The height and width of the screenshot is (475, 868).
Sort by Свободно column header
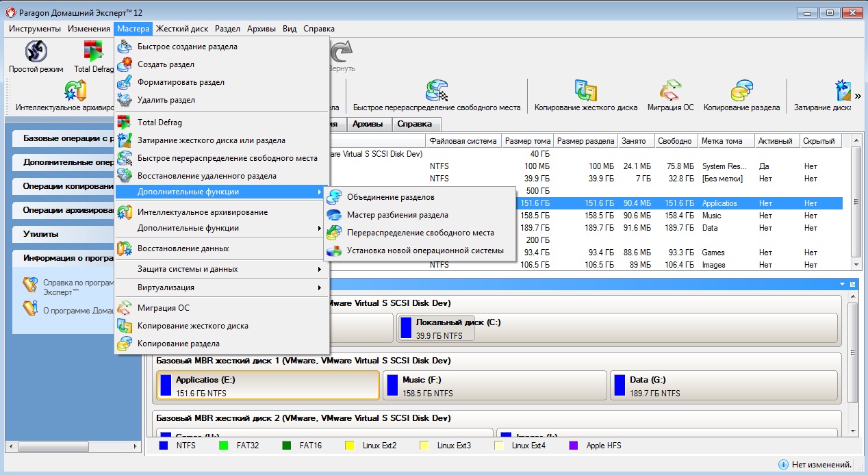(675, 141)
